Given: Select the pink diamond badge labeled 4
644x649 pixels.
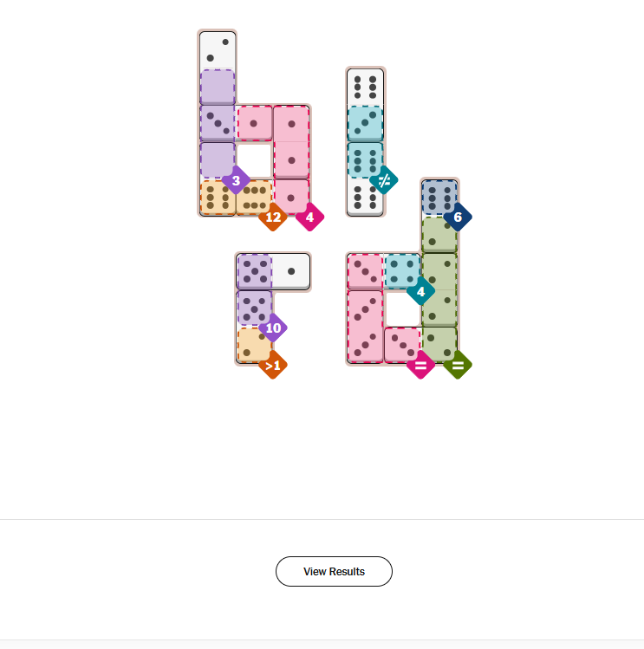Looking at the screenshot, I should 309,217.
